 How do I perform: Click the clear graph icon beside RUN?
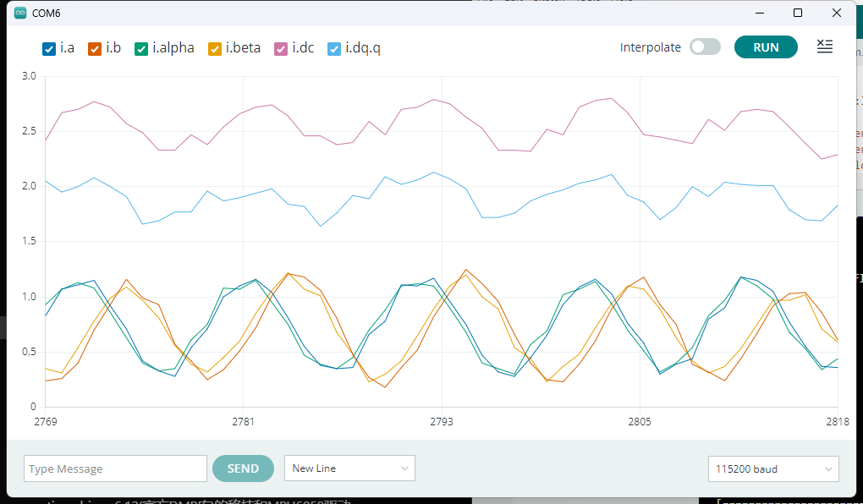[824, 47]
